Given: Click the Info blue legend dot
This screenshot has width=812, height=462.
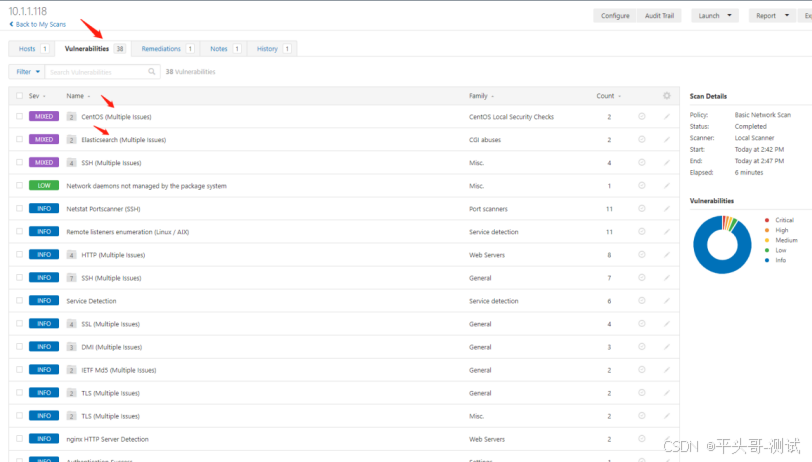Looking at the screenshot, I should 767,260.
